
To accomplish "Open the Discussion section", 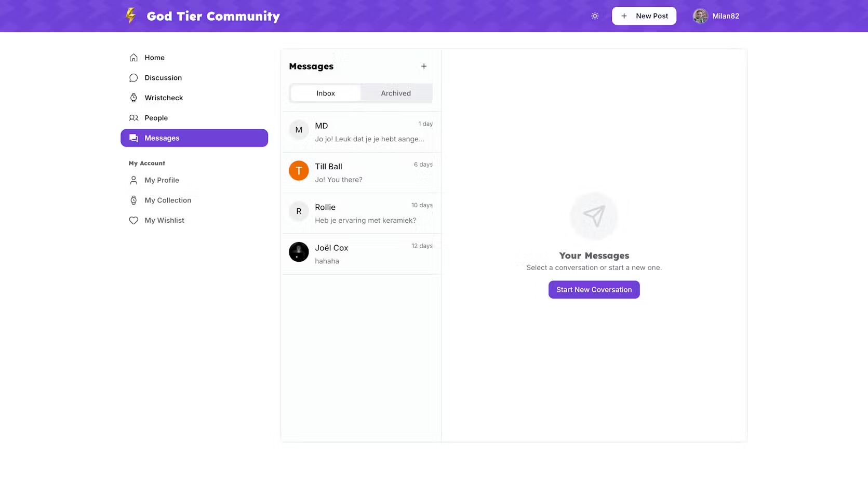I will 163,78.
